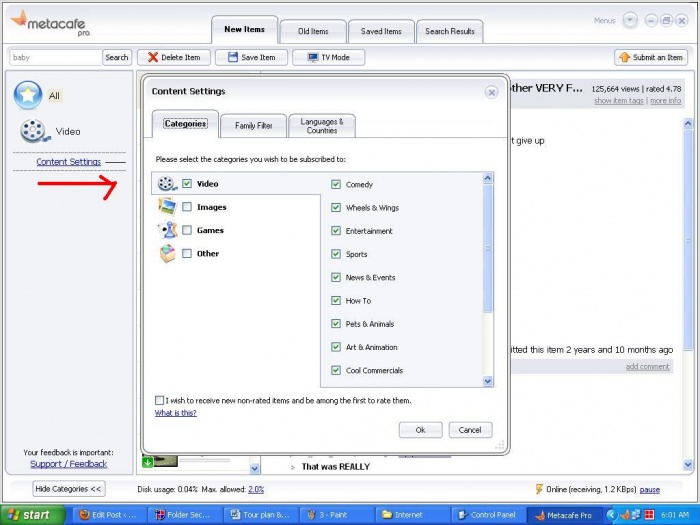Image resolution: width=700 pixels, height=525 pixels.
Task: Open the Content Settings link
Action: click(69, 162)
